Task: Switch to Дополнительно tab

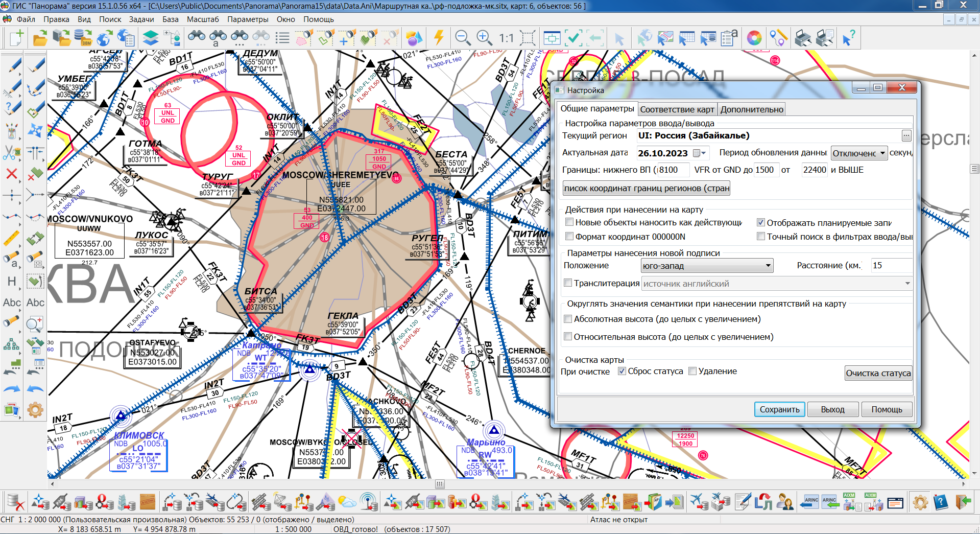Action: [x=752, y=109]
